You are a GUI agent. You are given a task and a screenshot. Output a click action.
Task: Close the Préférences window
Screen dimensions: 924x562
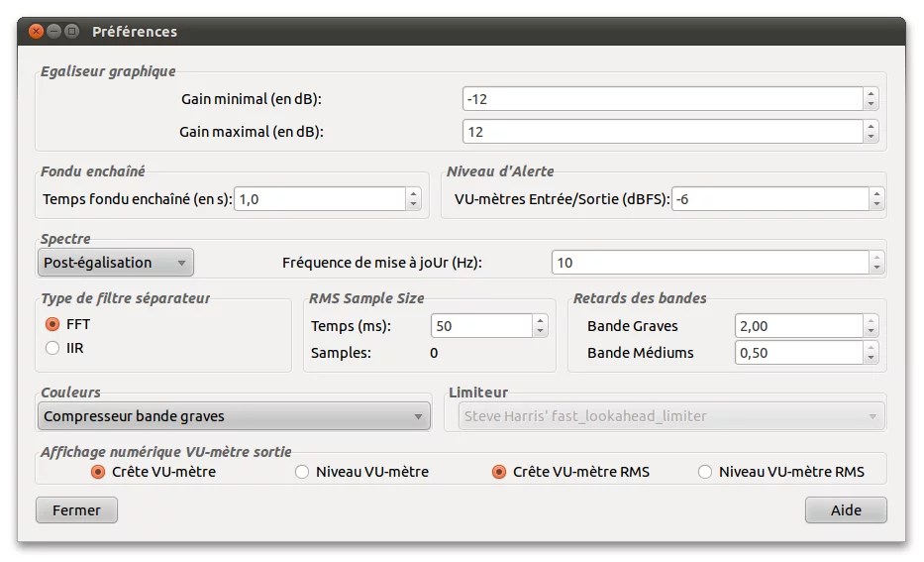tap(37, 32)
